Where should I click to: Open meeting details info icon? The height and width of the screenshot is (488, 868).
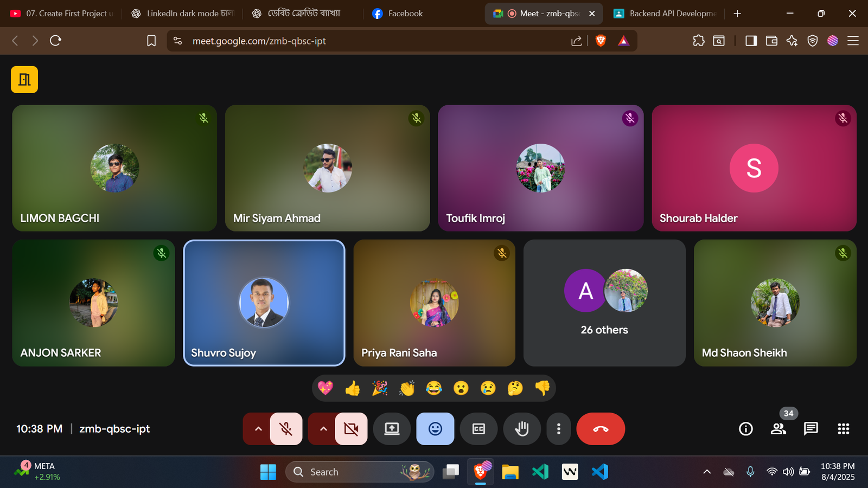pos(746,429)
